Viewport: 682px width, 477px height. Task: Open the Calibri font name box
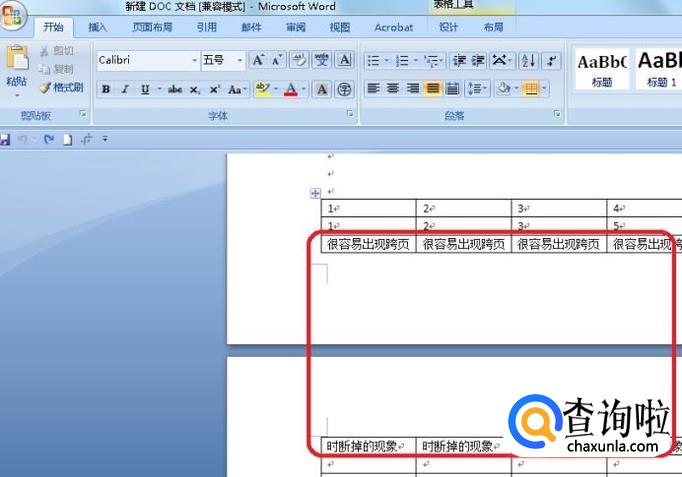[x=147, y=60]
